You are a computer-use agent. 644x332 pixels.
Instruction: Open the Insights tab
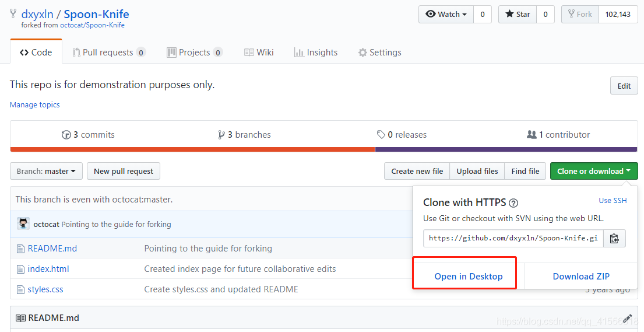(316, 53)
